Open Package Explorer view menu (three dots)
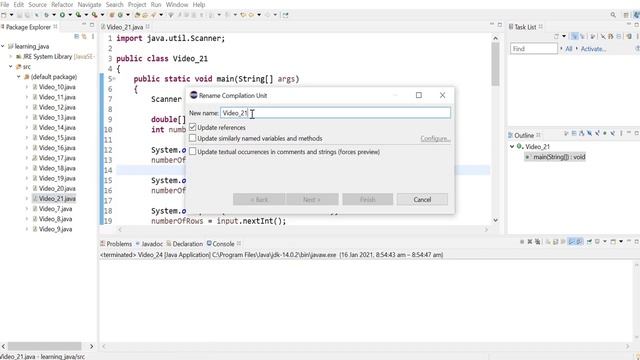This screenshot has width=640, height=360. [93, 36]
